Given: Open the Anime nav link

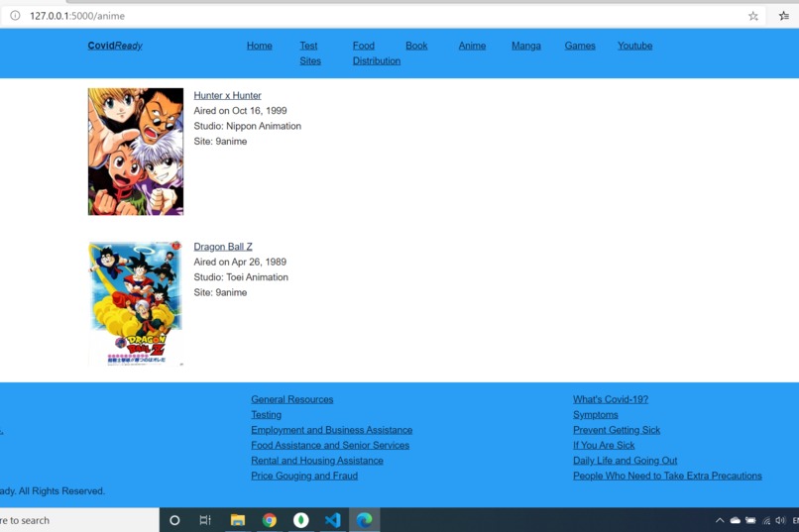Looking at the screenshot, I should pos(473,46).
